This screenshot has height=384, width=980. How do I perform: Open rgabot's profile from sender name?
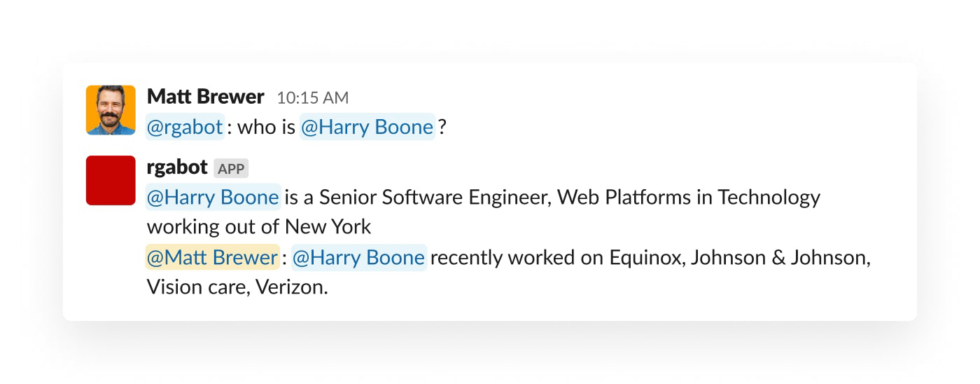pyautogui.click(x=177, y=167)
